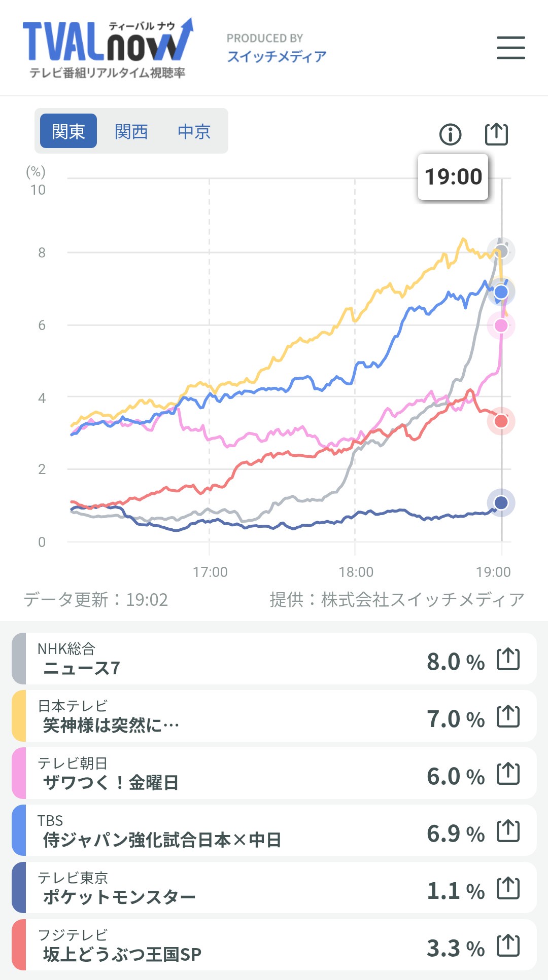This screenshot has width=548, height=980.
Task: Click the dark blue テレビ東京 data point
Action: 501,502
